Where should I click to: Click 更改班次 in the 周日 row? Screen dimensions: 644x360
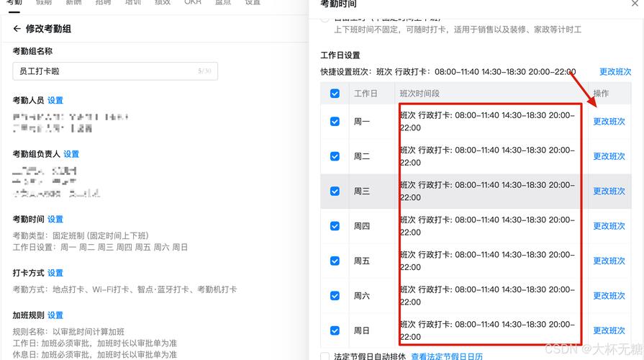click(x=609, y=330)
